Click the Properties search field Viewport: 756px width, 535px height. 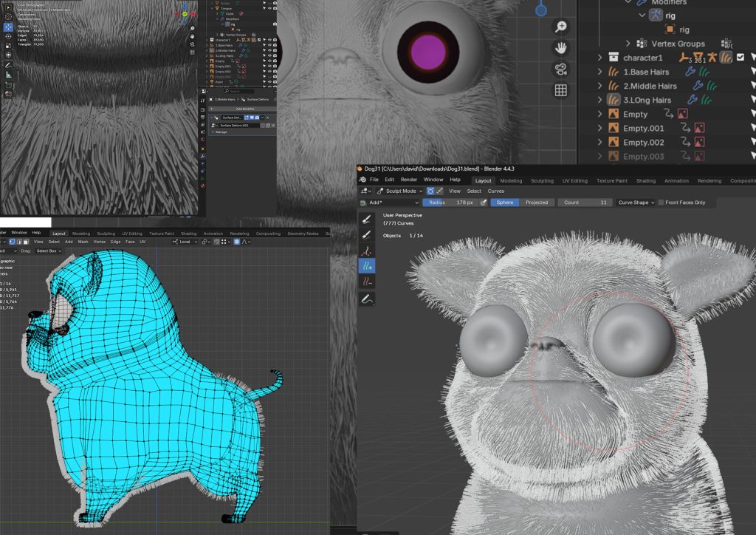coord(238,91)
